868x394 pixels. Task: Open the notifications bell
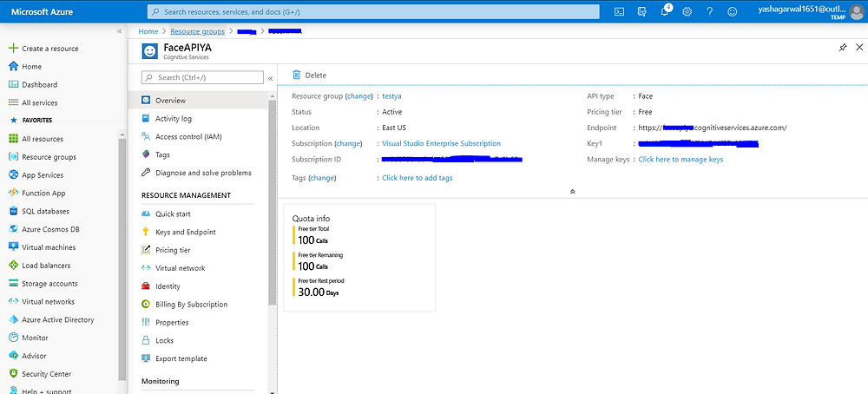pos(666,11)
